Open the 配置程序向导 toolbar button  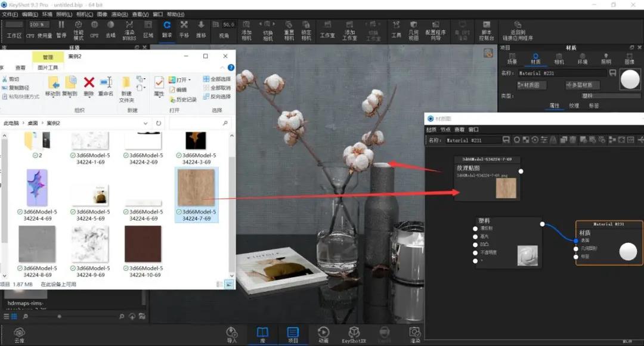click(435, 30)
